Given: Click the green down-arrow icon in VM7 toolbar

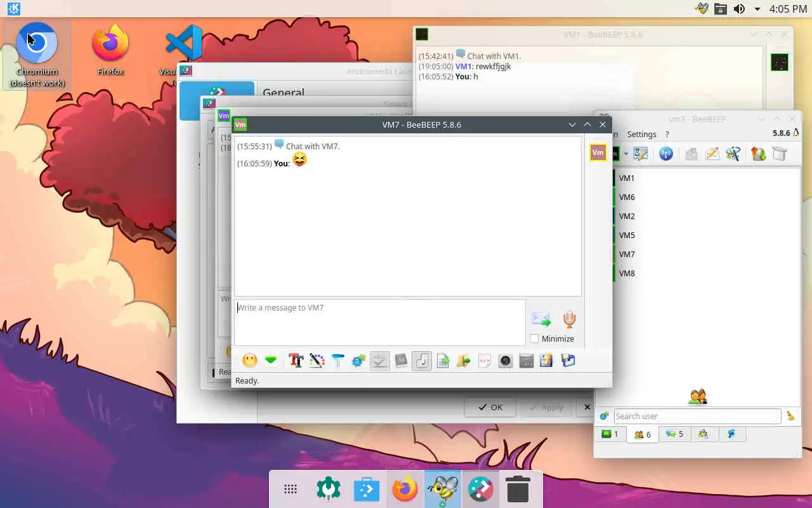Looking at the screenshot, I should tap(271, 361).
